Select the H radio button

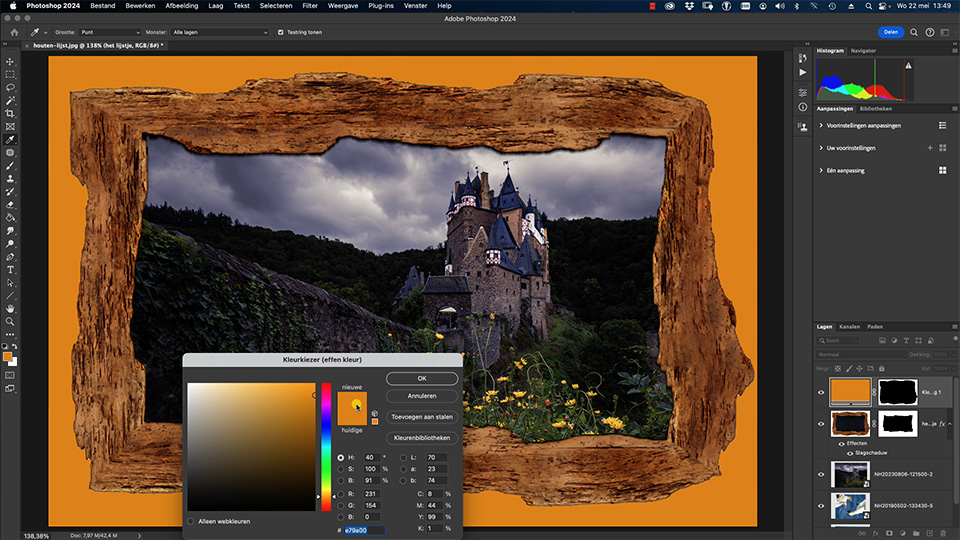coord(340,457)
